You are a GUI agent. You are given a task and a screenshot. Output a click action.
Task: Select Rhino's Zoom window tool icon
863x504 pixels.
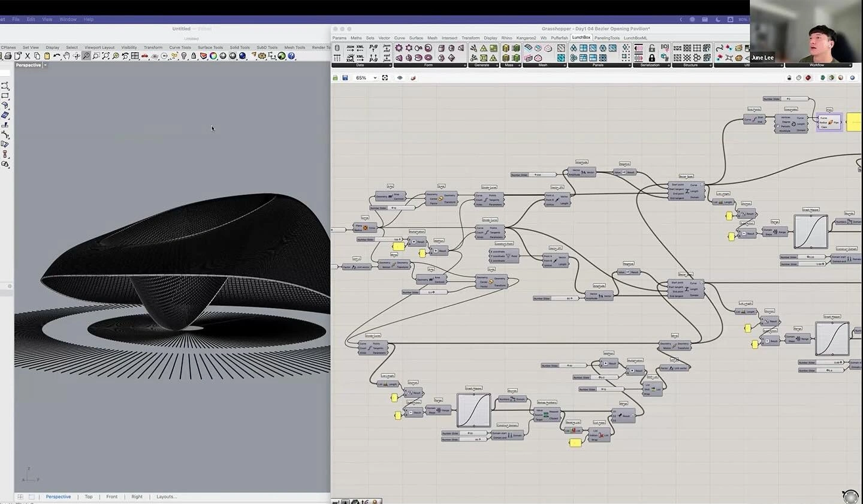pos(96,57)
